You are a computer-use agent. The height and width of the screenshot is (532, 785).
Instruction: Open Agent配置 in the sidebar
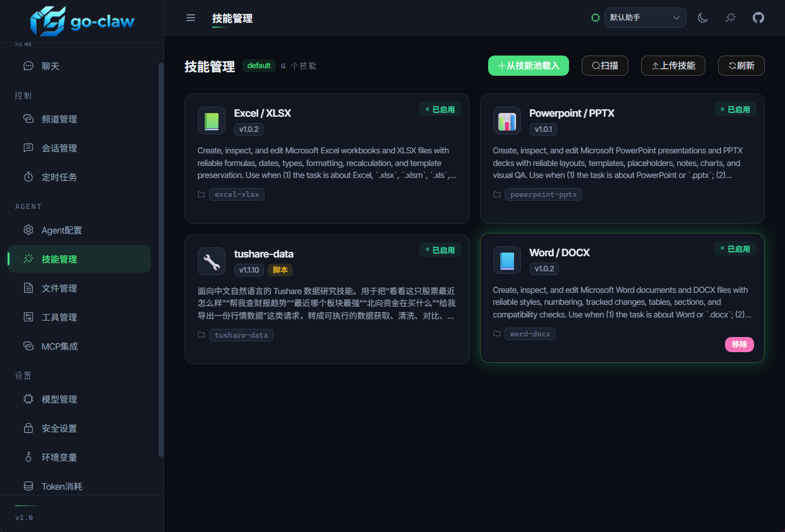79,230
